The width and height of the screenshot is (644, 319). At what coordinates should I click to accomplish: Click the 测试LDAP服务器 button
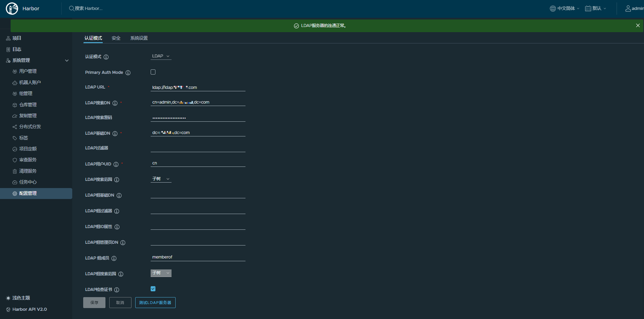pos(155,303)
